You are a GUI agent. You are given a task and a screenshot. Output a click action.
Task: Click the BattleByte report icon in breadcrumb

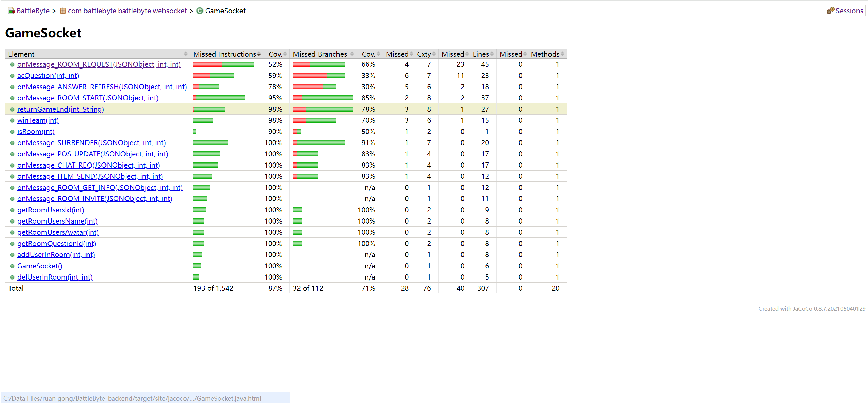[x=11, y=11]
